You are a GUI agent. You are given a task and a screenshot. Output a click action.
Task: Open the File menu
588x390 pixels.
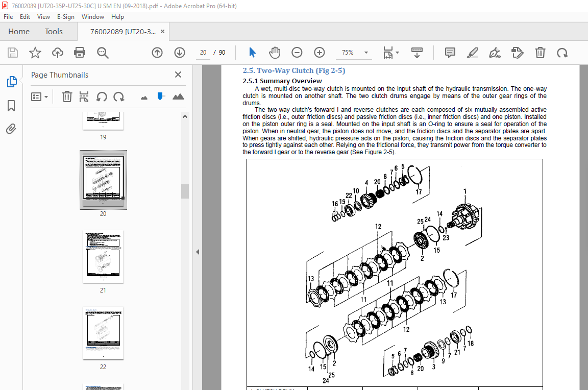[x=8, y=17]
